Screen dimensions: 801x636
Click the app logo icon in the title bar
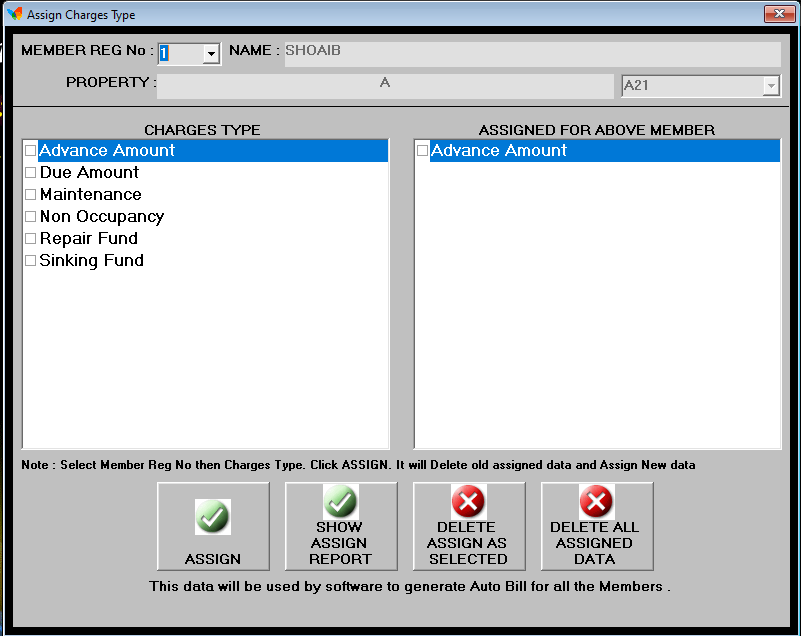pos(15,14)
